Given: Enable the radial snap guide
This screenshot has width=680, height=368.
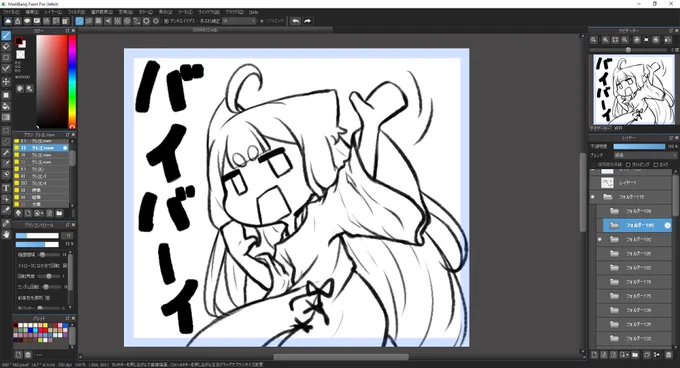Looking at the screenshot, I should pyautogui.click(x=118, y=21).
